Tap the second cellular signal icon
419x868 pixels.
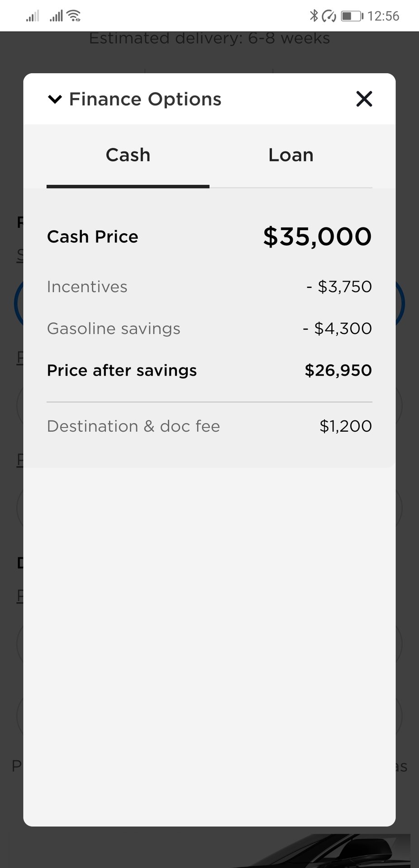[x=56, y=17]
